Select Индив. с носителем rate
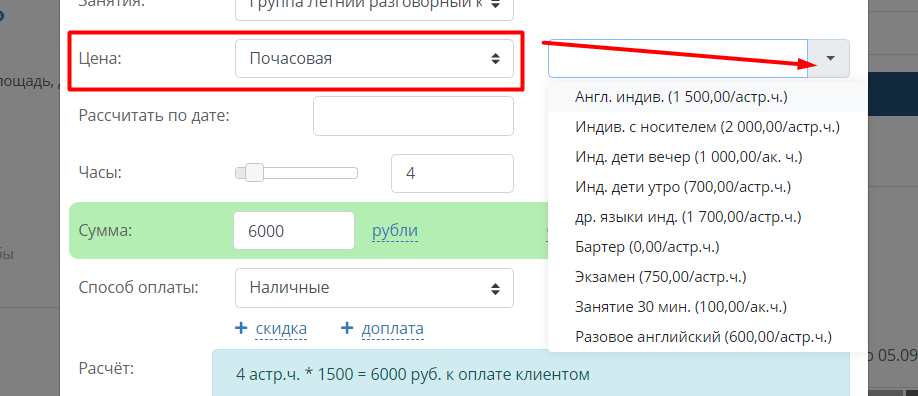 click(x=706, y=127)
